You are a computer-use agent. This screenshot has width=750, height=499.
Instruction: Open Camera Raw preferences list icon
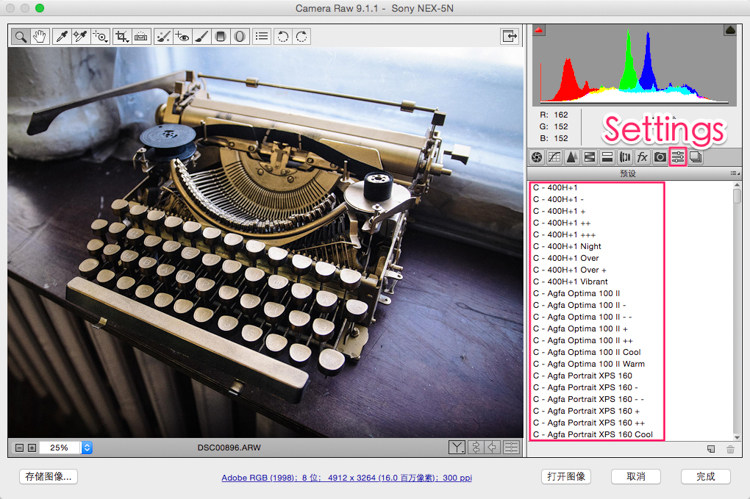pos(262,36)
